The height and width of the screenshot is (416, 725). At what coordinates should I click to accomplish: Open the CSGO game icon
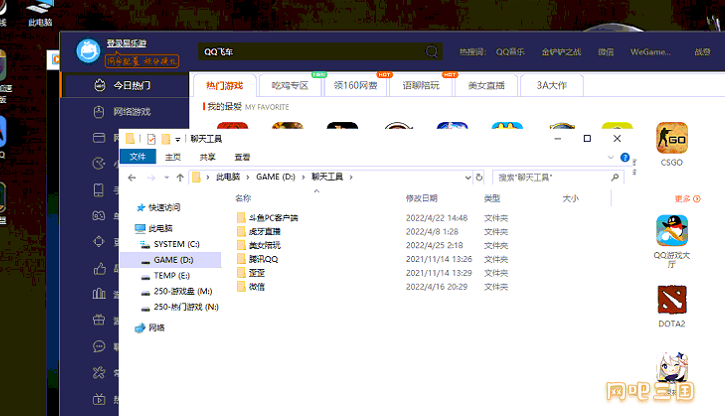[x=671, y=138]
